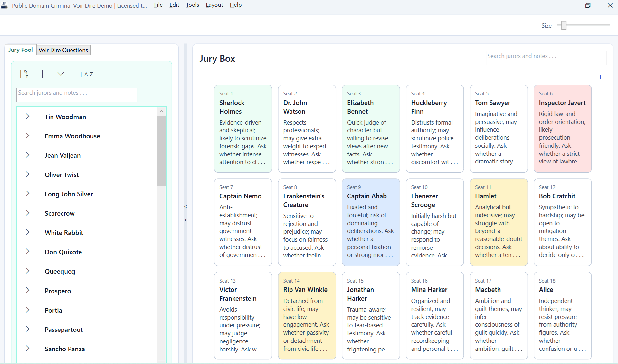Click the > splitter arrow to collapse right

pos(185,220)
